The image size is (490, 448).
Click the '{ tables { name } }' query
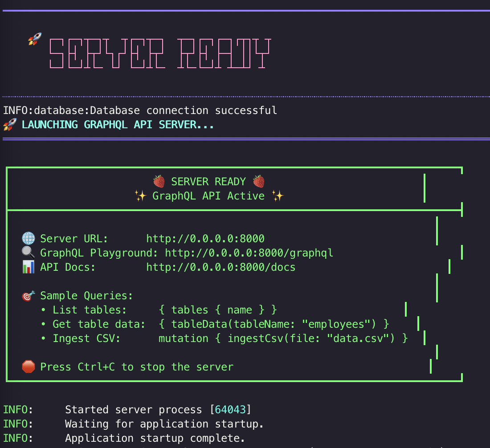point(218,310)
